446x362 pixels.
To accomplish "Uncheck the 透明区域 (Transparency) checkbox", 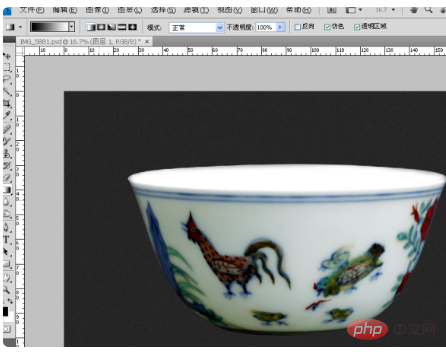I will (357, 27).
